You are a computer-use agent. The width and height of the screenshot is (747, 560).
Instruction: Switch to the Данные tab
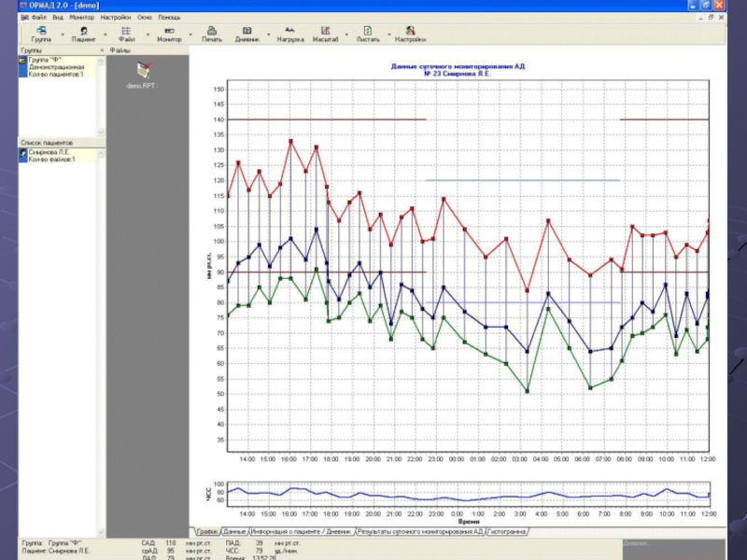tap(234, 531)
